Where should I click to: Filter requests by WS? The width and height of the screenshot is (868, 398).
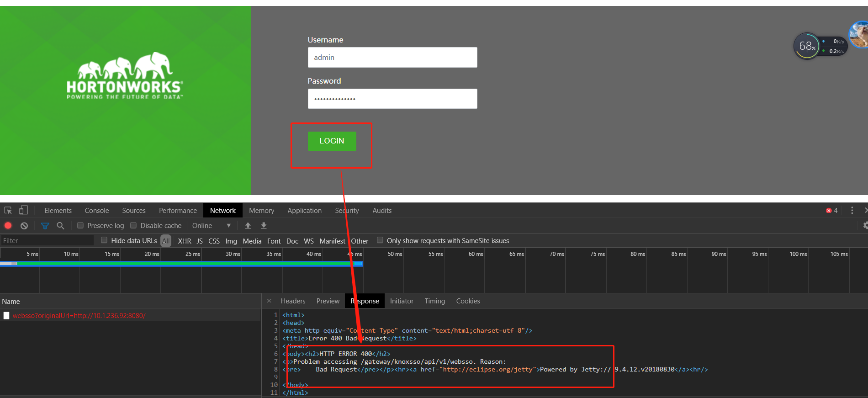(x=309, y=241)
